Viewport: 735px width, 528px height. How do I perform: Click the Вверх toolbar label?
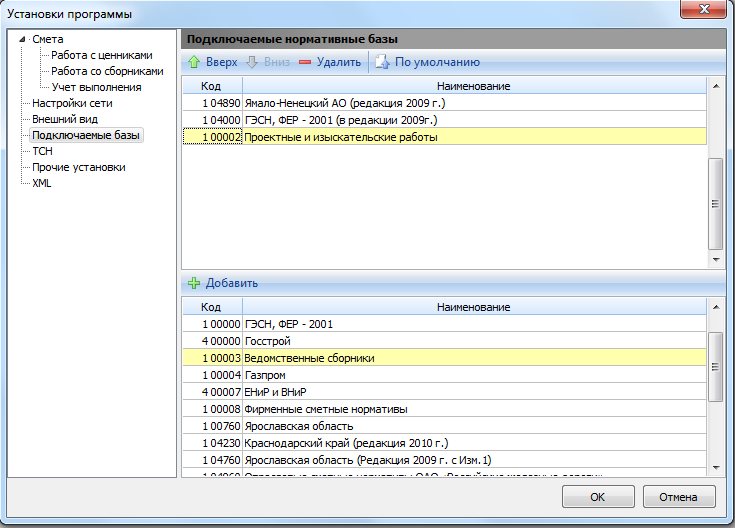tap(222, 62)
